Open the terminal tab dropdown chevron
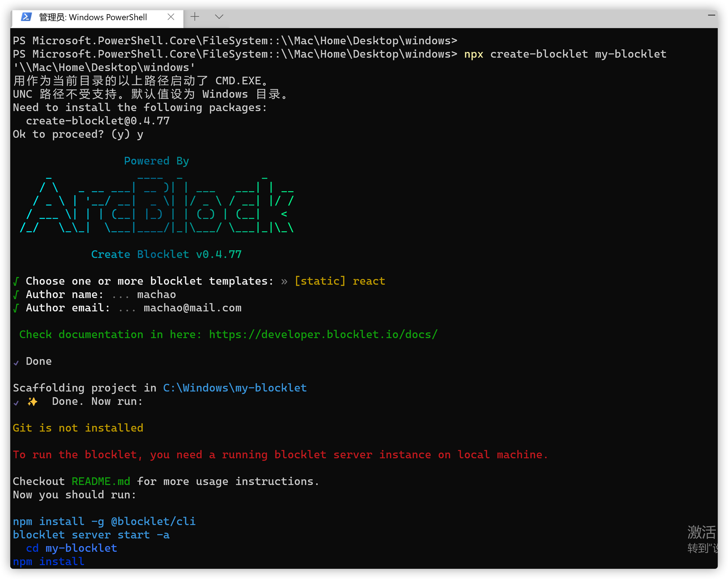The height and width of the screenshot is (579, 728). point(219,16)
